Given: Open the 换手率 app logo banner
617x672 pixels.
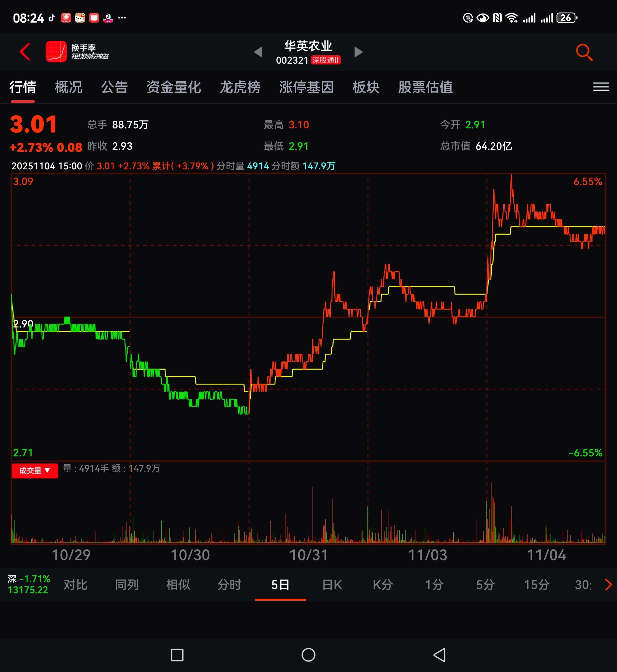Looking at the screenshot, I should click(x=77, y=52).
